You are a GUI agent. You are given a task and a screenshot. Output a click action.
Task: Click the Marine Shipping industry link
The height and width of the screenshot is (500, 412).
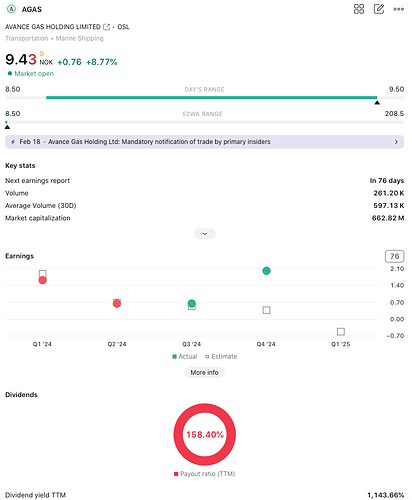click(x=79, y=38)
